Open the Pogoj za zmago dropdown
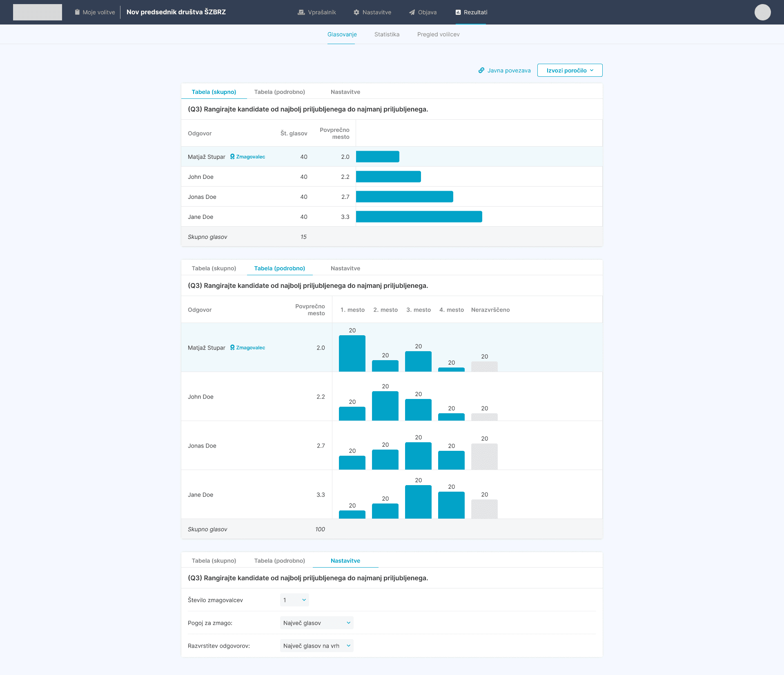This screenshot has height=675, width=784. (316, 623)
